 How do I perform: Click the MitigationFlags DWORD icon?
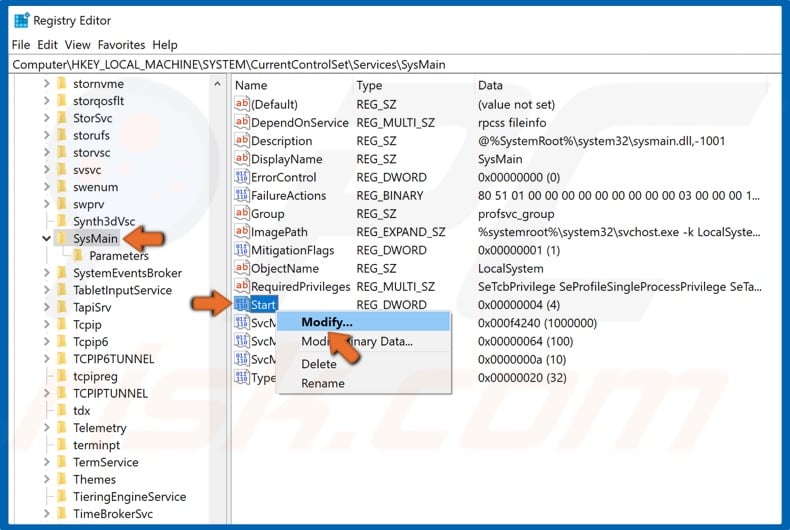242,250
